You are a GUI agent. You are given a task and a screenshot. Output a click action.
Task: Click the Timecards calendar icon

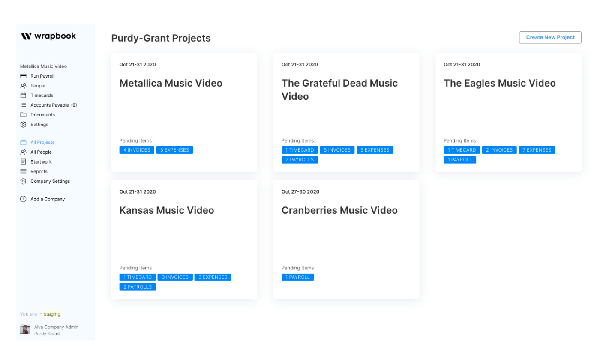[x=24, y=95]
